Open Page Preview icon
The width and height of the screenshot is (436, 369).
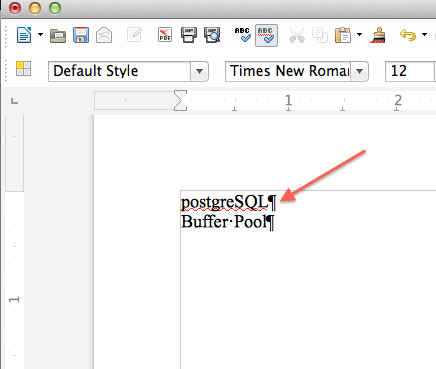[x=212, y=35]
